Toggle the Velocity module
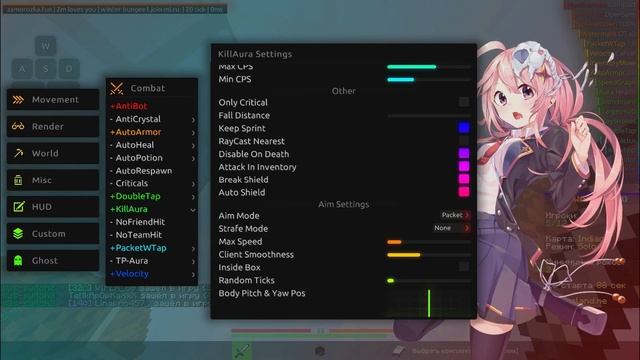Viewport: 640px width, 360px height. click(129, 274)
